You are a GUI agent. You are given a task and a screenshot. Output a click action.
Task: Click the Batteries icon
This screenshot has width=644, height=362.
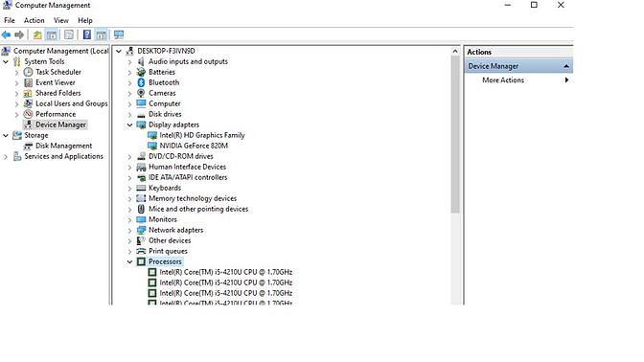(x=141, y=72)
